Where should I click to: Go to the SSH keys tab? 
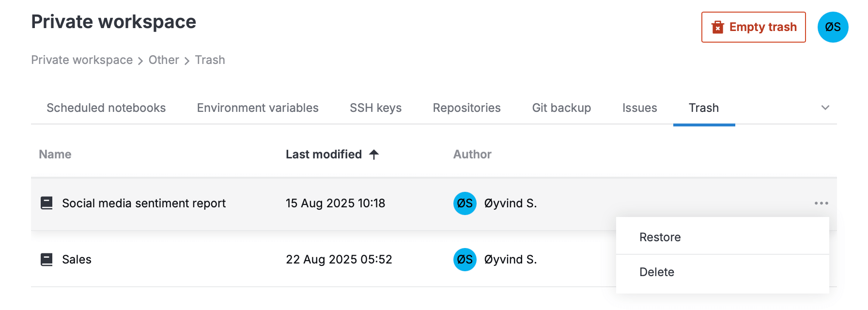[375, 108]
